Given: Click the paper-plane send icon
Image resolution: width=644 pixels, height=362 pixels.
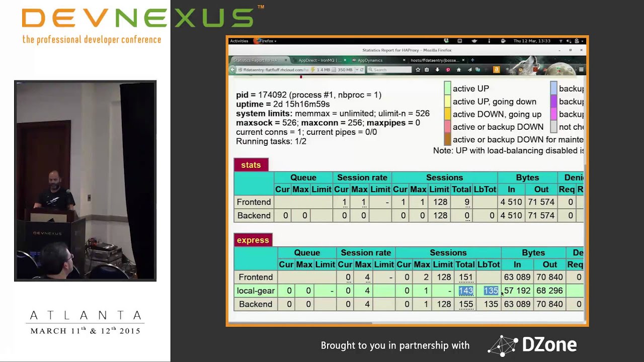Looking at the screenshot, I should click(x=469, y=70).
